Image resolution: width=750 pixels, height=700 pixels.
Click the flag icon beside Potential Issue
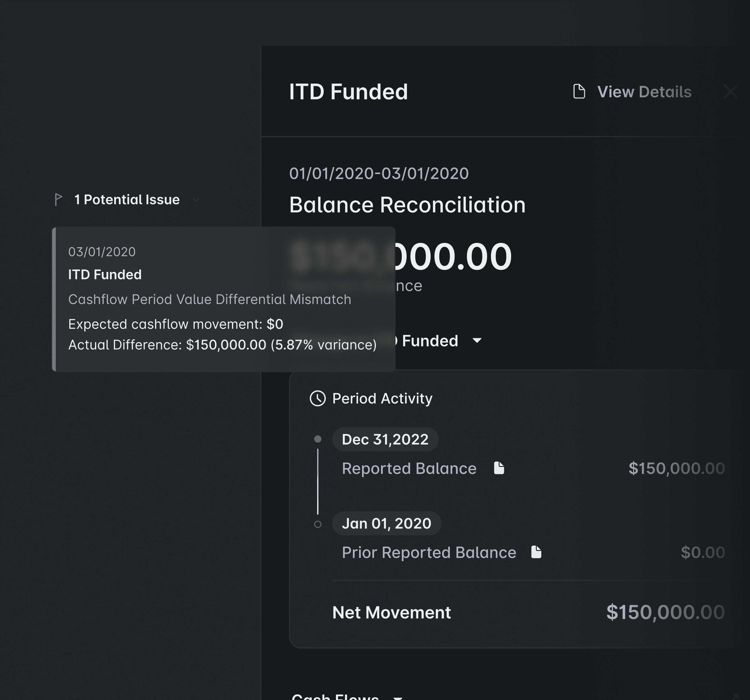pos(58,200)
